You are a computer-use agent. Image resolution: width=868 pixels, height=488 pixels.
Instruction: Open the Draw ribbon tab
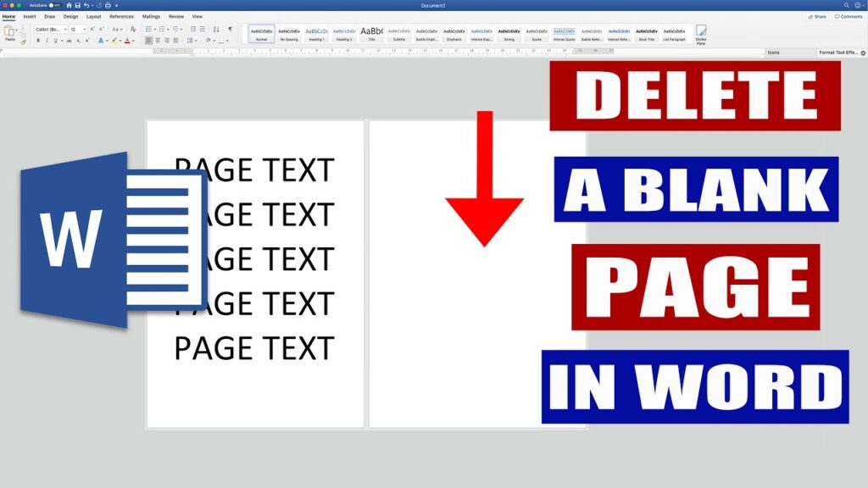[x=50, y=17]
